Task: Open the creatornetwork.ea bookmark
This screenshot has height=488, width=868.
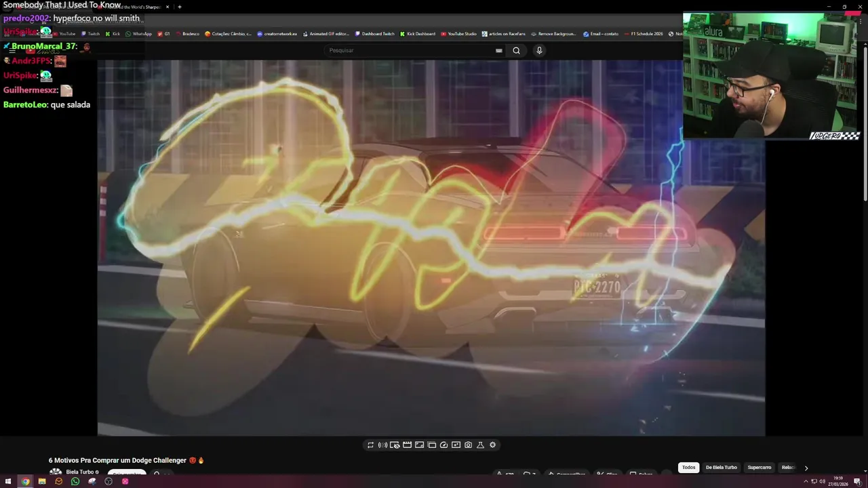Action: pyautogui.click(x=277, y=34)
